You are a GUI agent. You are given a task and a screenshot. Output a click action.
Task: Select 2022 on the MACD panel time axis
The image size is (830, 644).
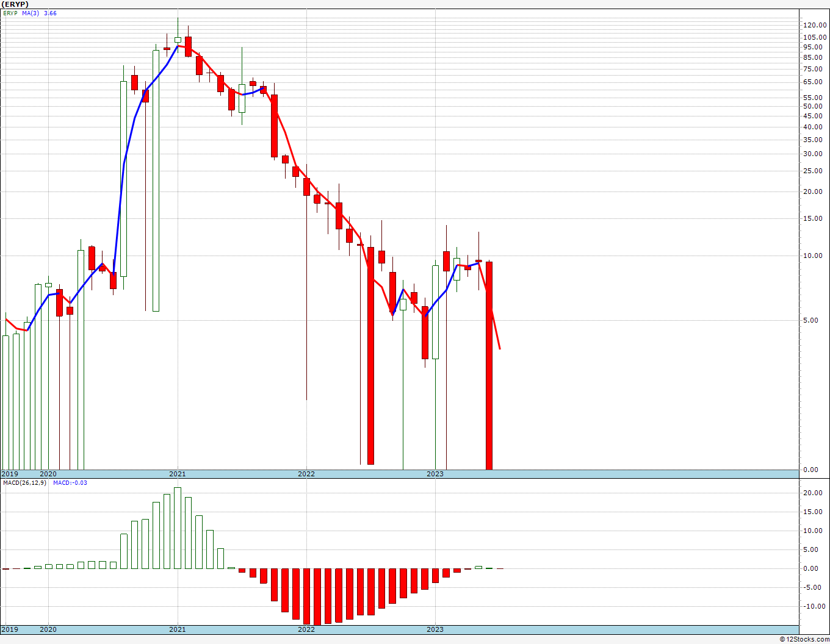(x=306, y=629)
